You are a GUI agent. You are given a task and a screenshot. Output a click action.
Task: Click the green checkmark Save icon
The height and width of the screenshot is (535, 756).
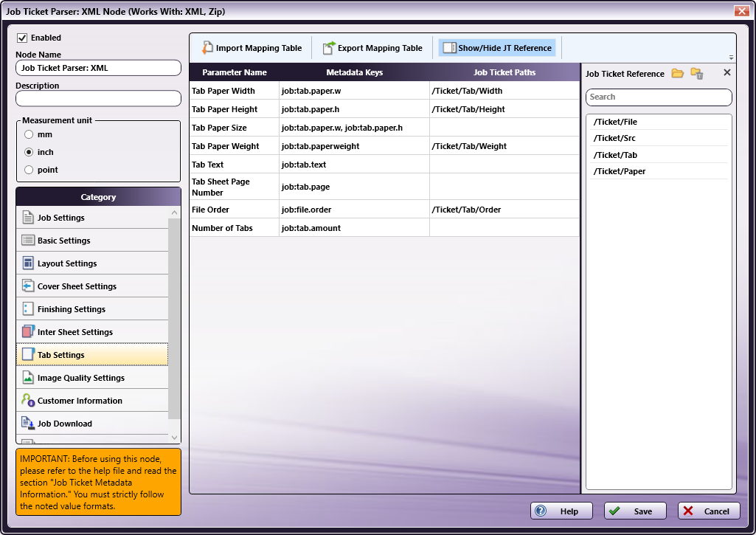point(614,511)
